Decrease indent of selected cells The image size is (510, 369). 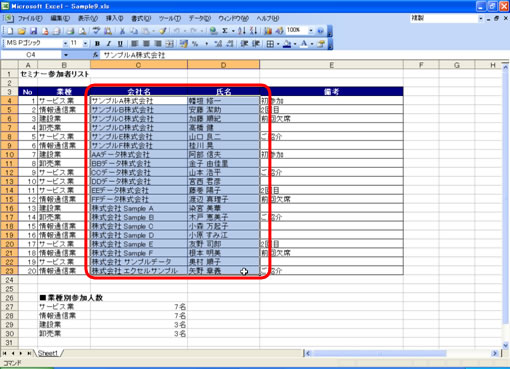tap(244, 44)
